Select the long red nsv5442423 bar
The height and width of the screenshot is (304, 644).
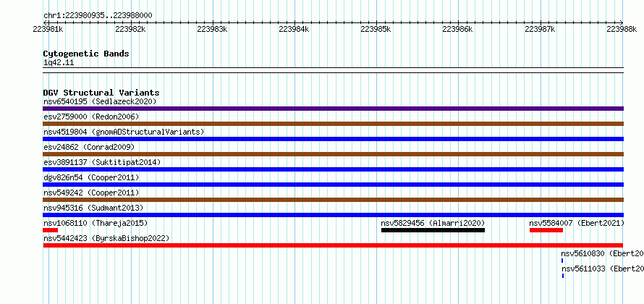(333, 245)
